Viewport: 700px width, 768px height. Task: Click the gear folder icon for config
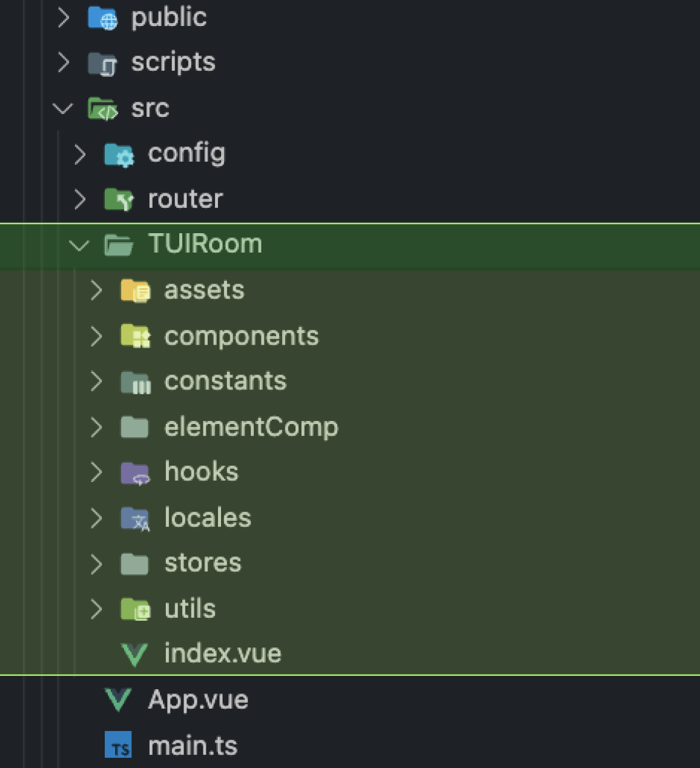[118, 154]
